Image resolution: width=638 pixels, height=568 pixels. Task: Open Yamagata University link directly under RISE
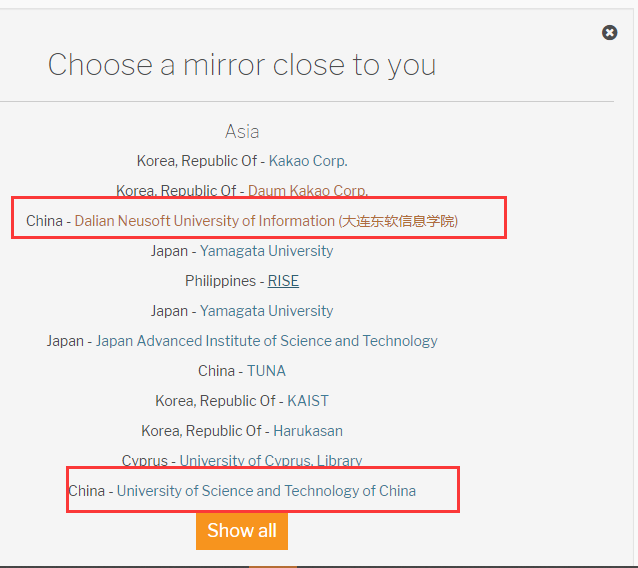point(266,311)
